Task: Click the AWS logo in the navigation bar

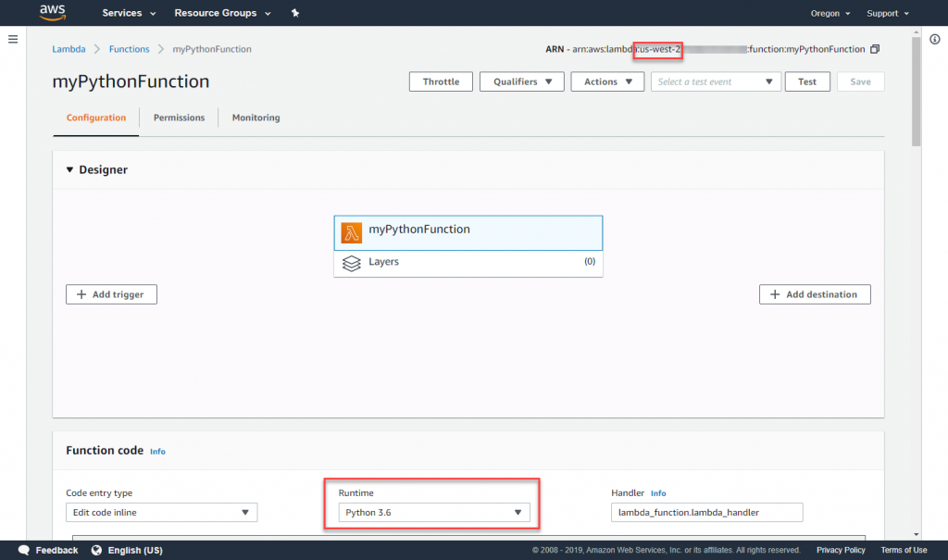Action: 53,13
